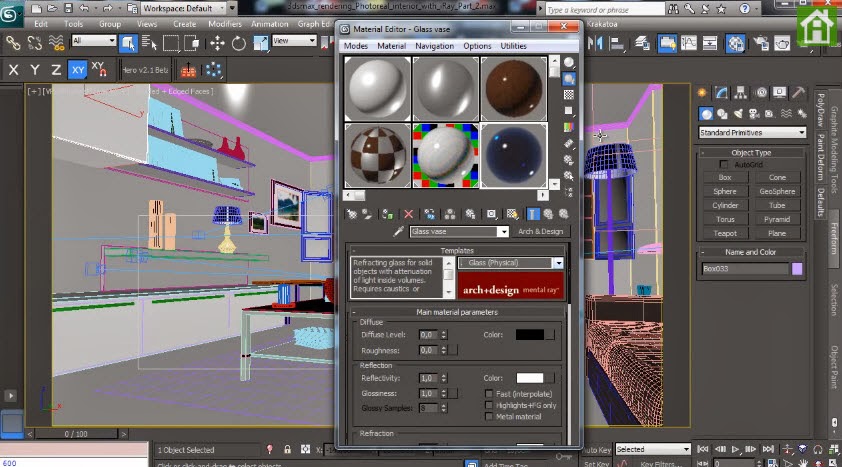Open Utilities menu in Material Editor

[513, 46]
